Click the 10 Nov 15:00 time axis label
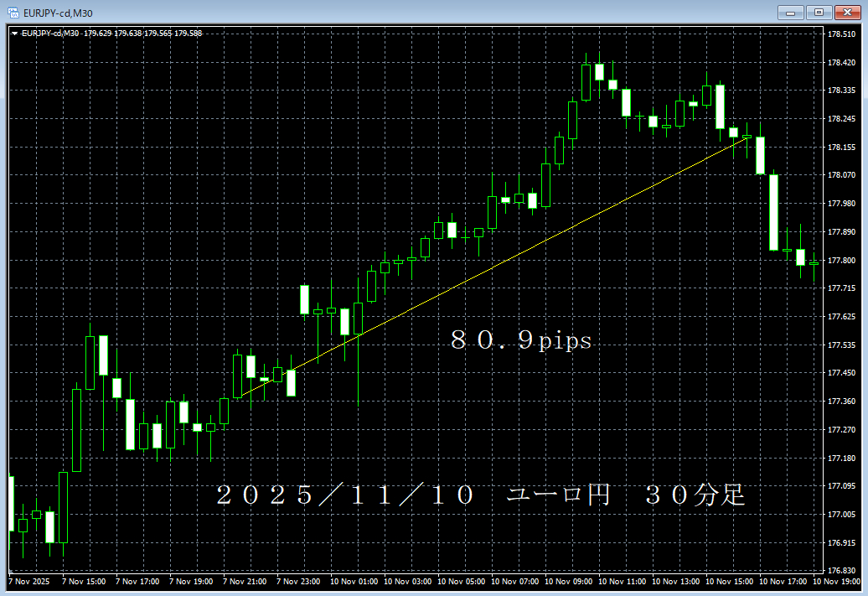 pos(730,582)
